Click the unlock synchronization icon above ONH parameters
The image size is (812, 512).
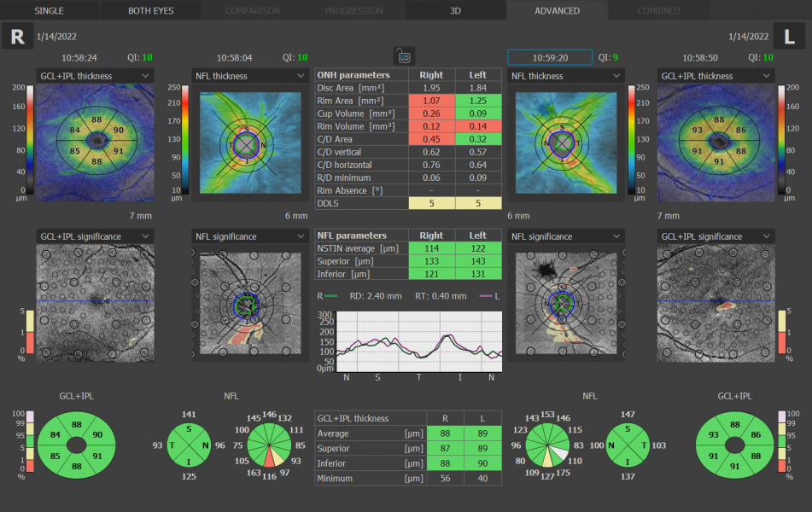(404, 56)
